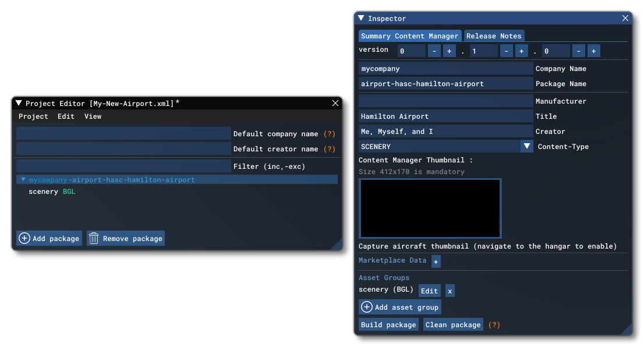Viewport: 644px width, 347px height.
Task: Open the Content-Type dropdown
Action: [528, 147]
